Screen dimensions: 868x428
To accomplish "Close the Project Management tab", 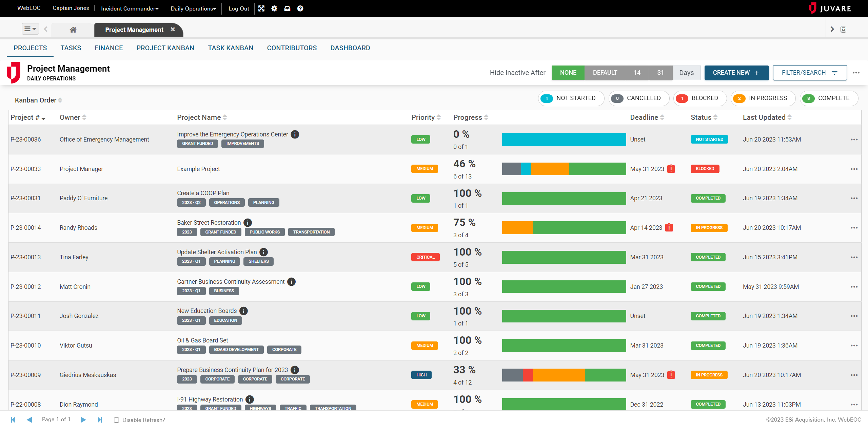I will coord(173,29).
